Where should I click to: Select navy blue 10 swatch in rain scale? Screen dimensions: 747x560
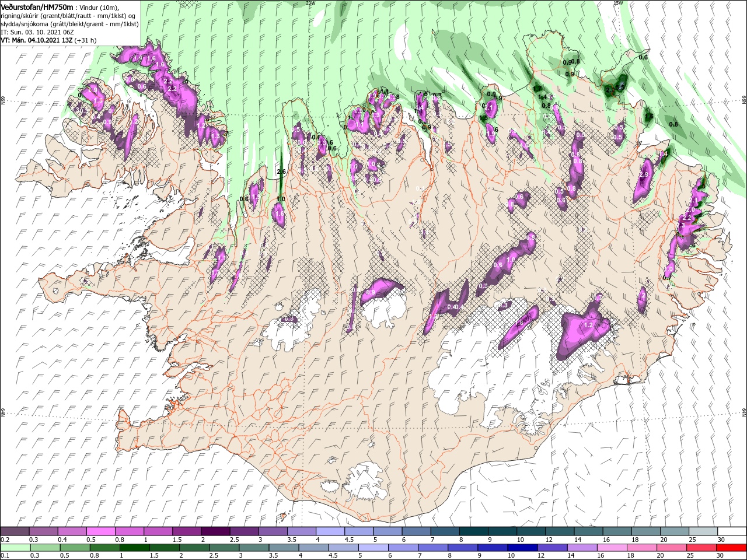click(522, 548)
